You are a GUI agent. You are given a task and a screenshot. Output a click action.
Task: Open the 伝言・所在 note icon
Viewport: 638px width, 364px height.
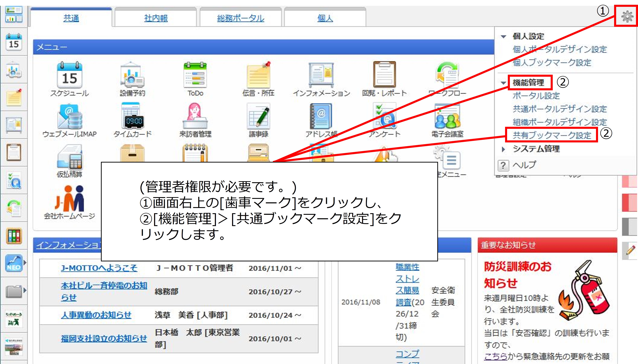point(258,75)
